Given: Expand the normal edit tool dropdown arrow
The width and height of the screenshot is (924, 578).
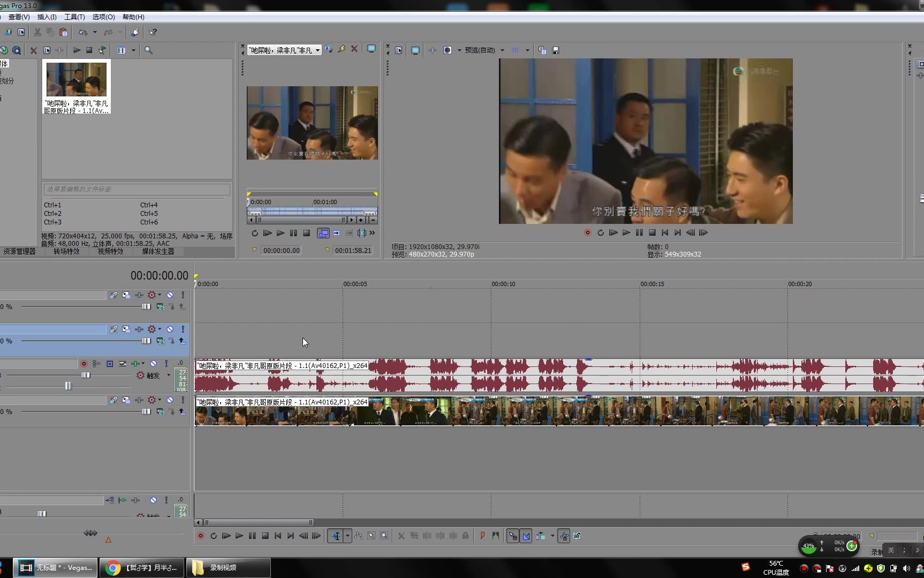Looking at the screenshot, I should 347,536.
